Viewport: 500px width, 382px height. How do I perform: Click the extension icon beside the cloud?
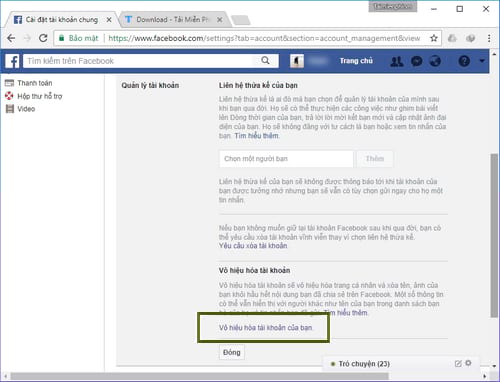coord(470,38)
